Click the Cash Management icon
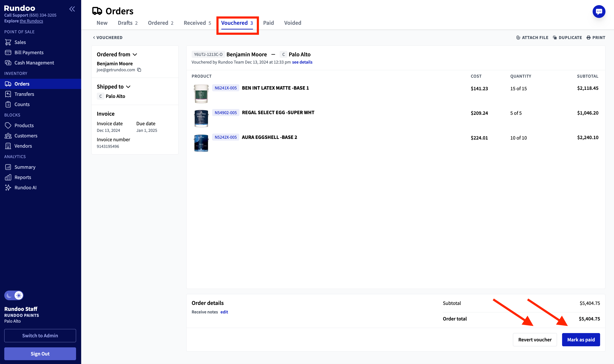The height and width of the screenshot is (364, 614). coord(8,63)
